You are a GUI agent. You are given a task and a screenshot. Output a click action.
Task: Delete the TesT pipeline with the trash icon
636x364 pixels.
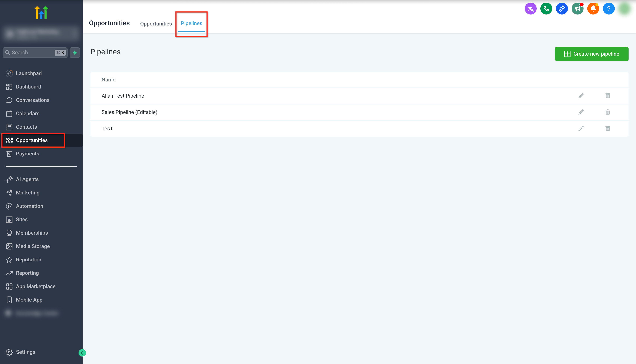[608, 128]
